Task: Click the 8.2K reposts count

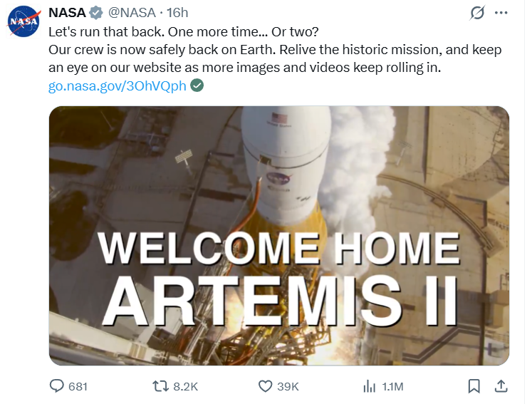Action: pyautogui.click(x=186, y=387)
